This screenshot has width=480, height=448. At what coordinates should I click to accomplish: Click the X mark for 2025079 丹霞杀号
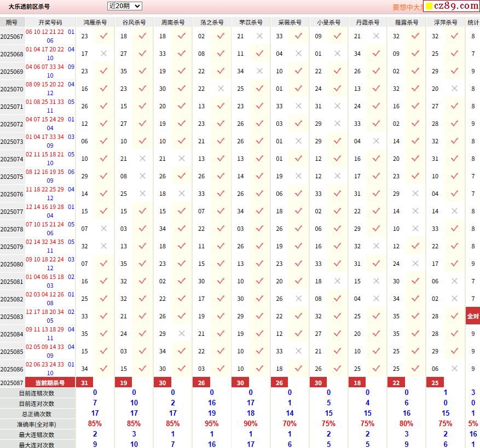[x=376, y=246]
